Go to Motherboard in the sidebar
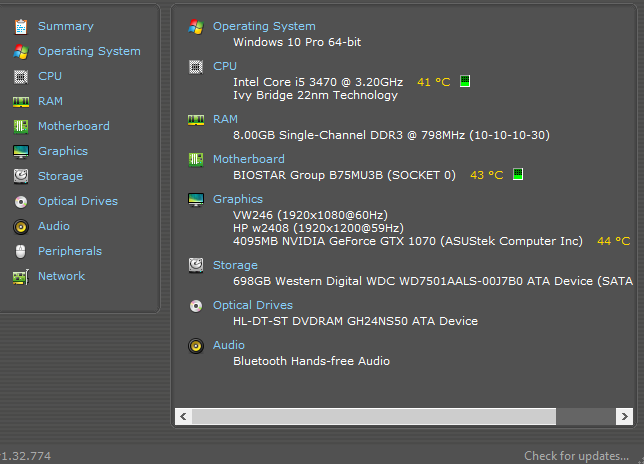 pos(74,126)
